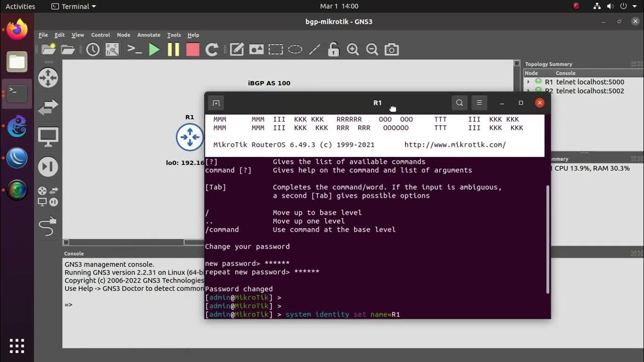The height and width of the screenshot is (362, 644).
Task: Click the CPU 13.9%, RAM 30.3% entry
Action: pos(592,168)
